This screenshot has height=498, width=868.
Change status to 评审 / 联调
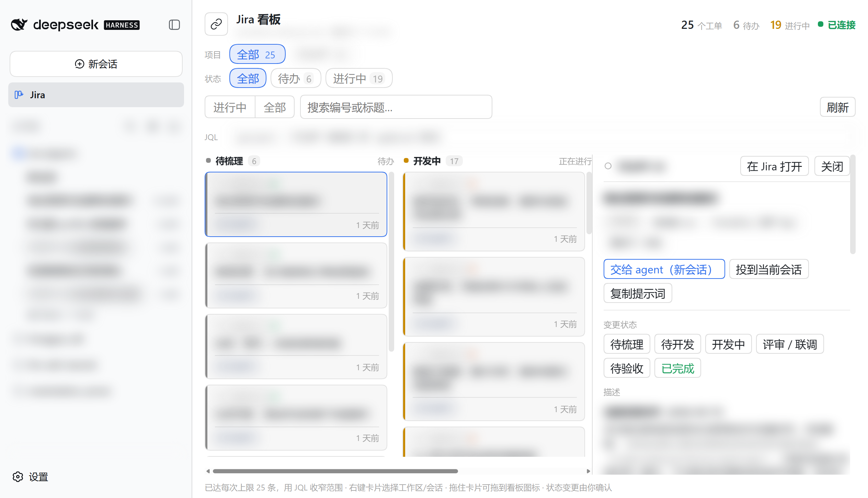tap(790, 344)
